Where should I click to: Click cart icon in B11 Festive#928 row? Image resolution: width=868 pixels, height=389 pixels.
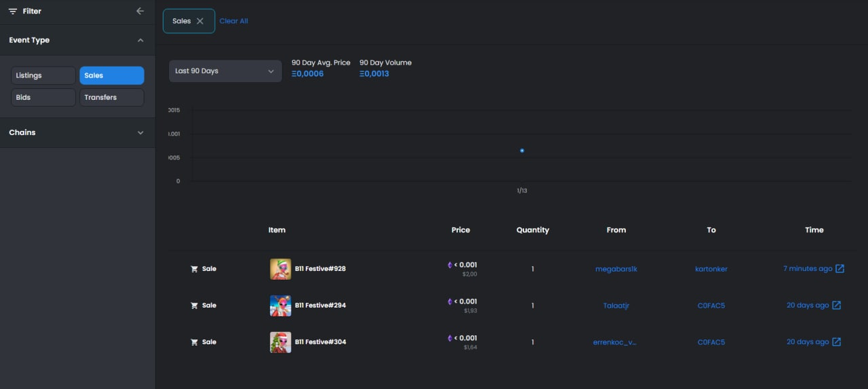point(195,269)
